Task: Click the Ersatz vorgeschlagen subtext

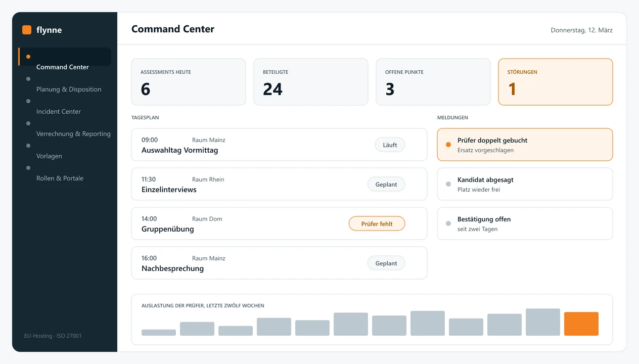Action: [x=486, y=150]
